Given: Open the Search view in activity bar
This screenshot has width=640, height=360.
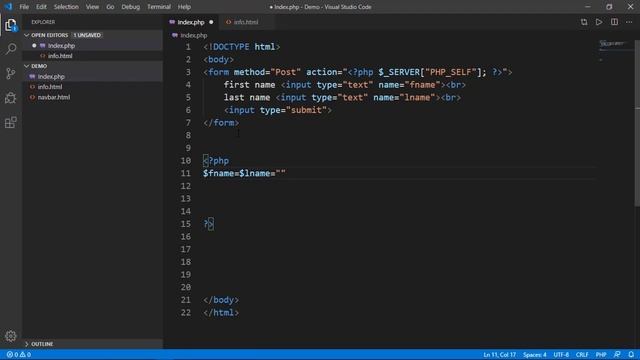Looking at the screenshot, I should click(11, 49).
